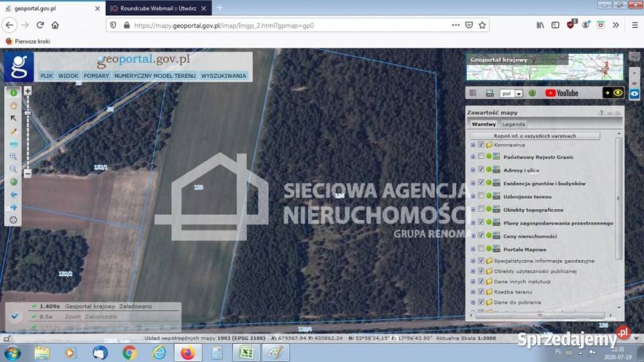This screenshot has width=644, height=362.
Task: Click the layers panel vertical scrollbar
Action: coord(619,198)
